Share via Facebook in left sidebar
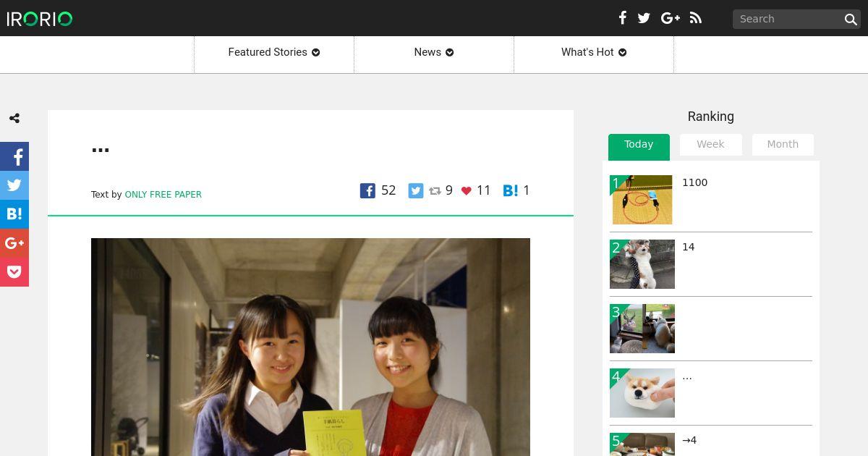868x456 pixels. (x=14, y=156)
